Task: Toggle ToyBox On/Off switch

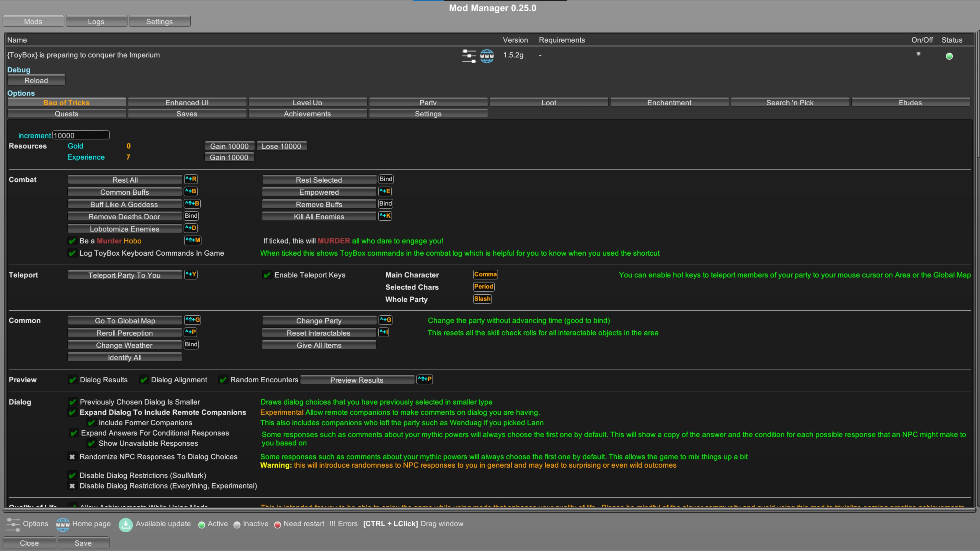Action: 918,54
